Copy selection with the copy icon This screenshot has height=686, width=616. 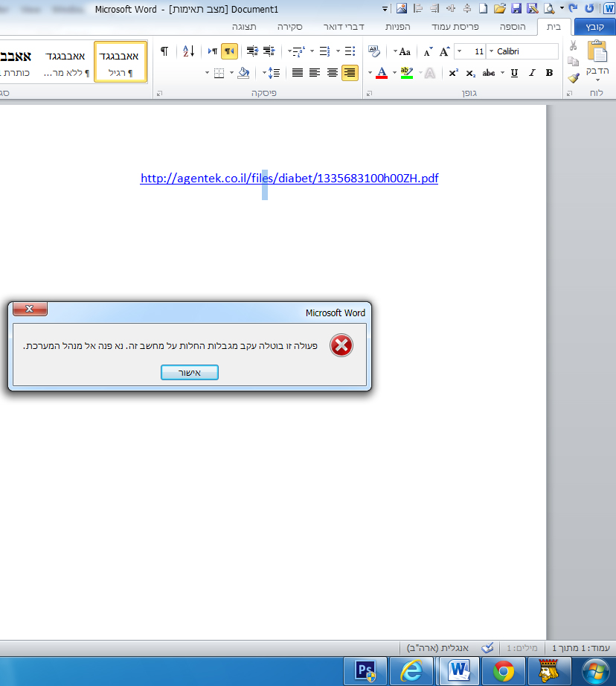(x=573, y=61)
